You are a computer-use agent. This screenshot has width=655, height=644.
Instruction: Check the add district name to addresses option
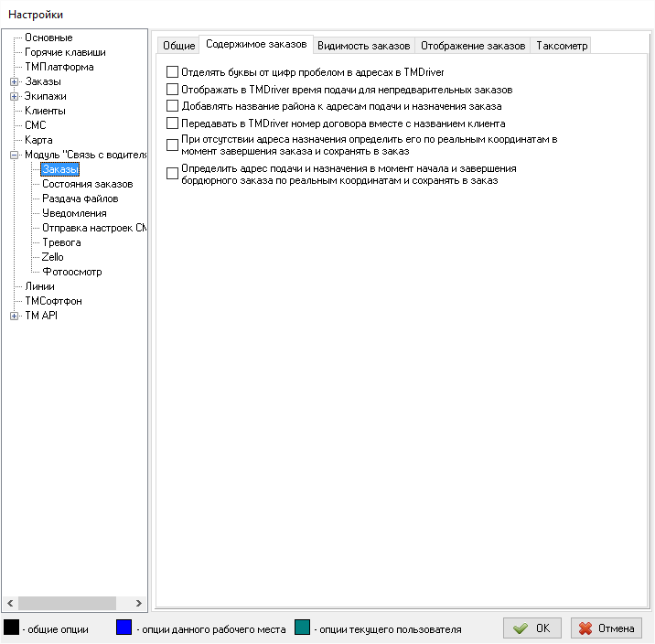tap(173, 106)
